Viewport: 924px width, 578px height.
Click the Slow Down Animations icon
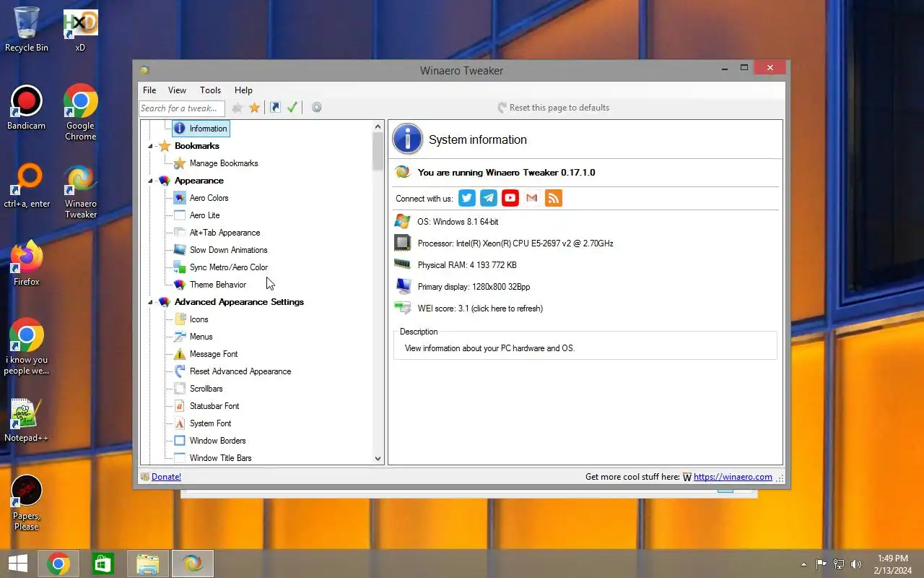tap(180, 250)
